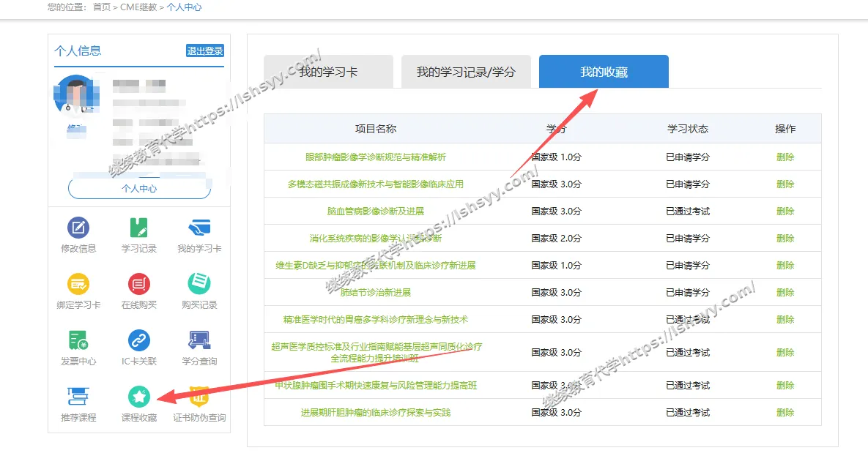Open the 课程收藏 star icon
This screenshot has width=868, height=464.
pos(139,397)
